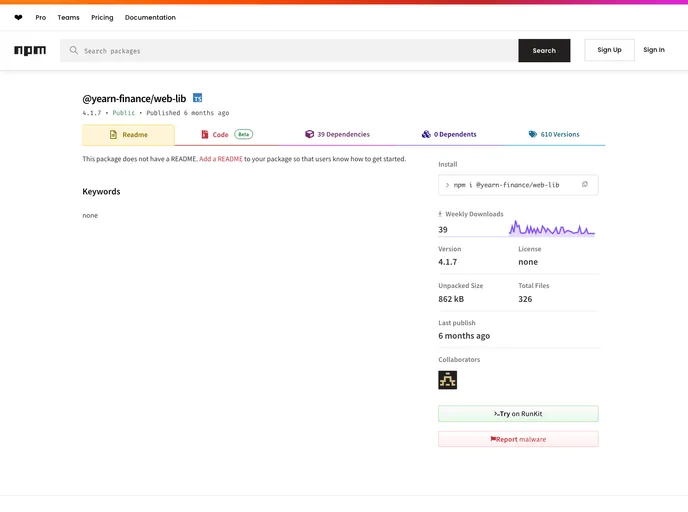Click the Keywords heading
Screen dimensions: 688x512
(101, 191)
